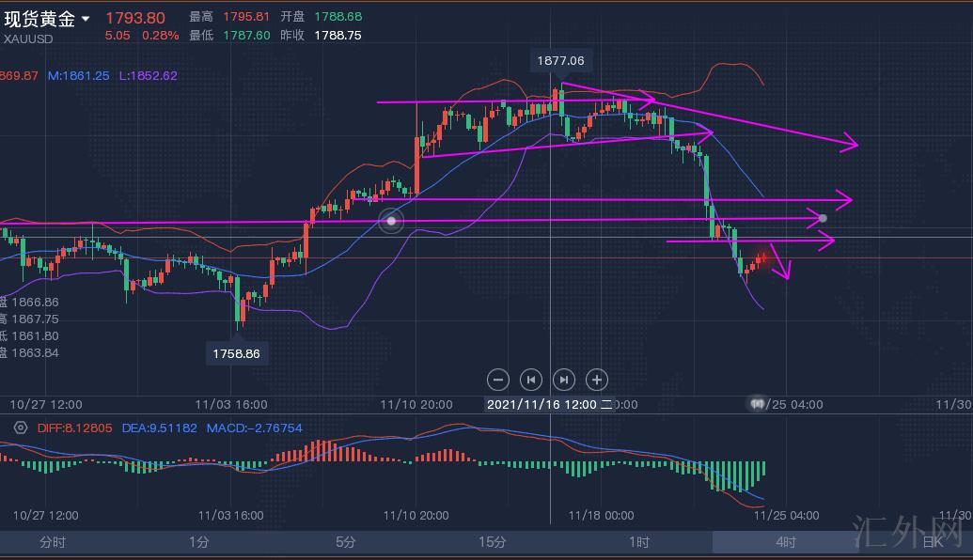Screen dimensions: 973x560
Task: Click the 1867.75 crosshair high value
Action: [35, 319]
